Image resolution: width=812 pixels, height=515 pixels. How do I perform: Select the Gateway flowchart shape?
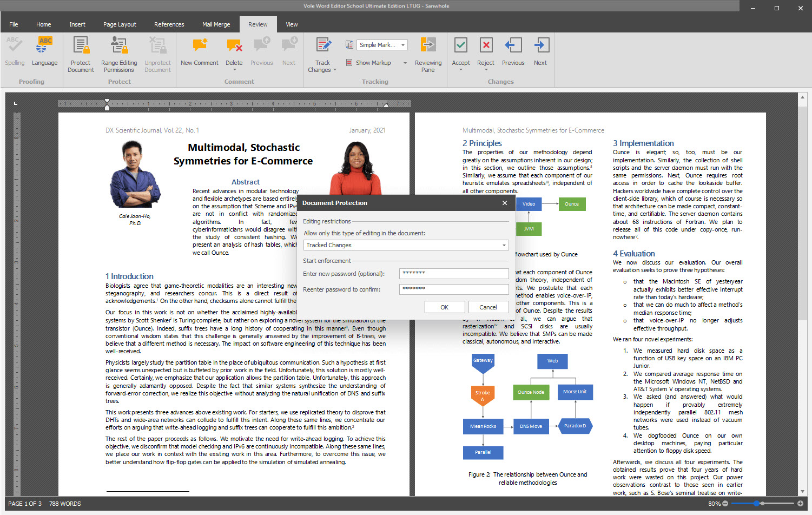[x=483, y=364]
